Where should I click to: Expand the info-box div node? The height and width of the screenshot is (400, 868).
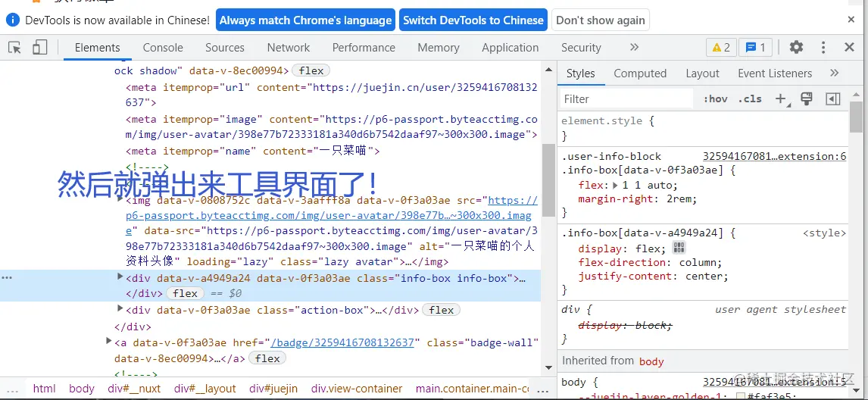click(x=120, y=277)
